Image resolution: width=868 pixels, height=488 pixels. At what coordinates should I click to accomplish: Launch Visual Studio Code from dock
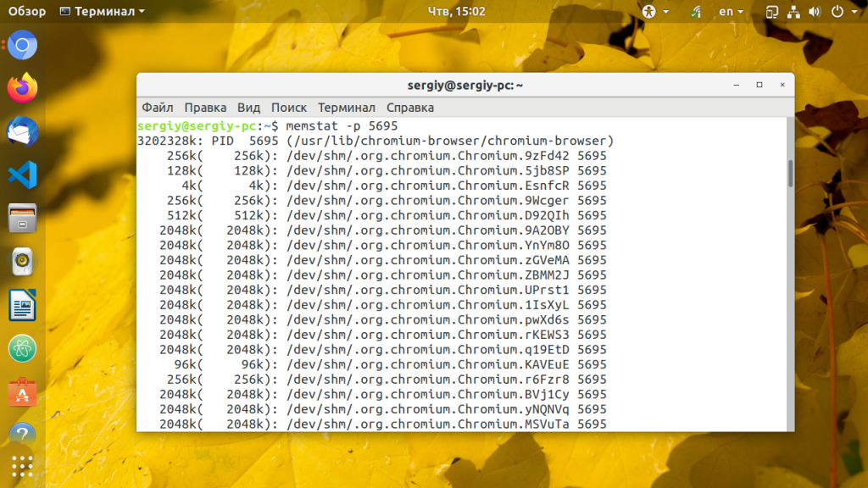pos(22,175)
